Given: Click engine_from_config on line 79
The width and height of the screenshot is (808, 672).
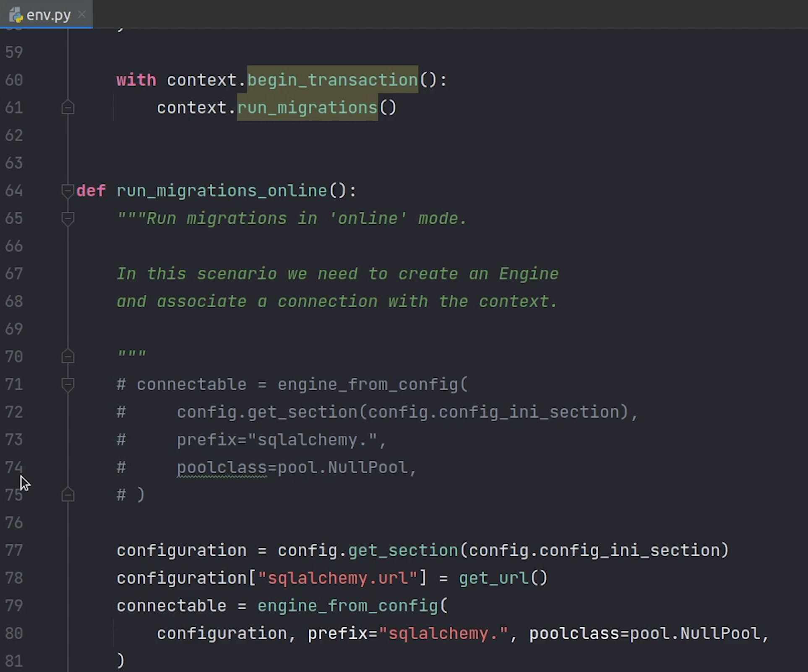Looking at the screenshot, I should point(348,606).
